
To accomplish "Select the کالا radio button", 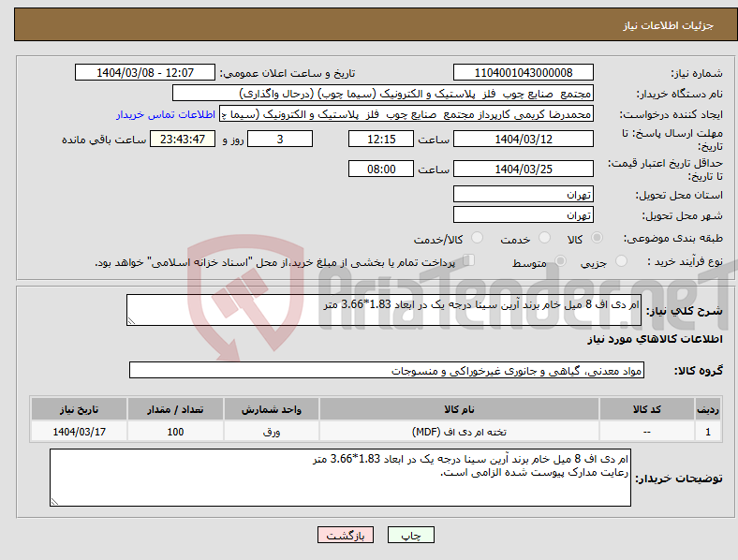I will pyautogui.click(x=597, y=238).
